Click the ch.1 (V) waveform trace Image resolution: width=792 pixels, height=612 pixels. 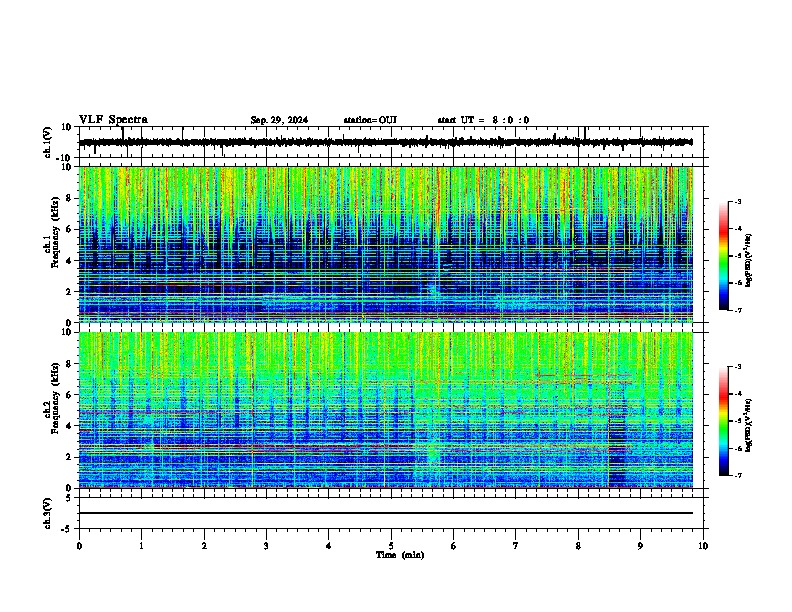click(386, 142)
